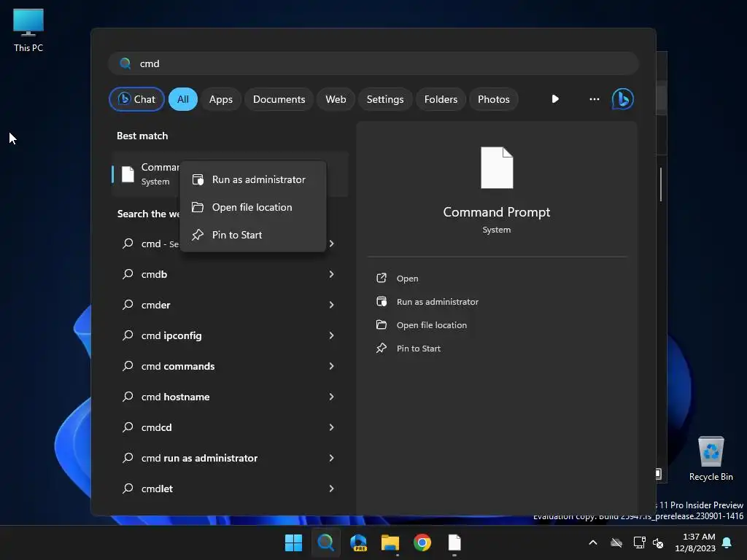Expand the cmd ipconfig suggestion chevron
This screenshot has width=747, height=560.
332,335
